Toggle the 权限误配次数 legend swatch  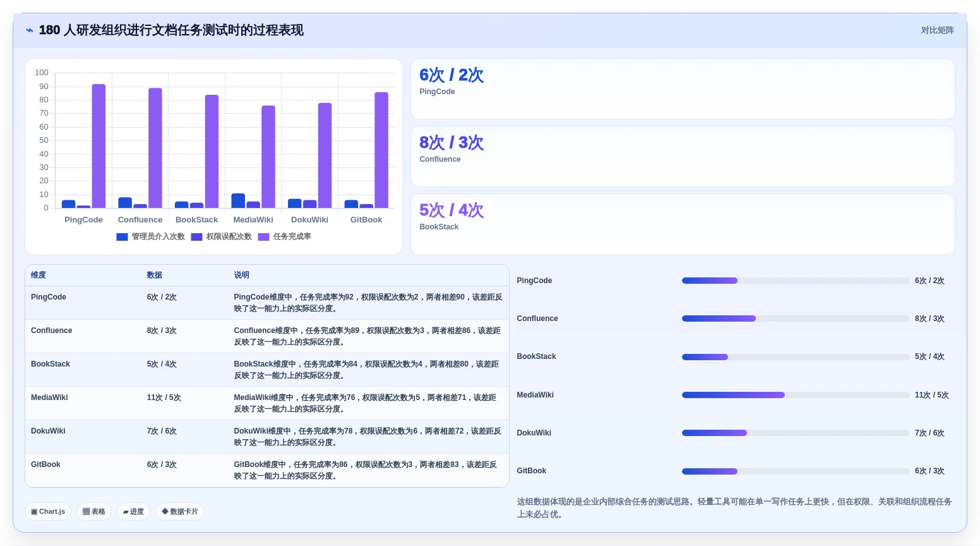pos(196,237)
